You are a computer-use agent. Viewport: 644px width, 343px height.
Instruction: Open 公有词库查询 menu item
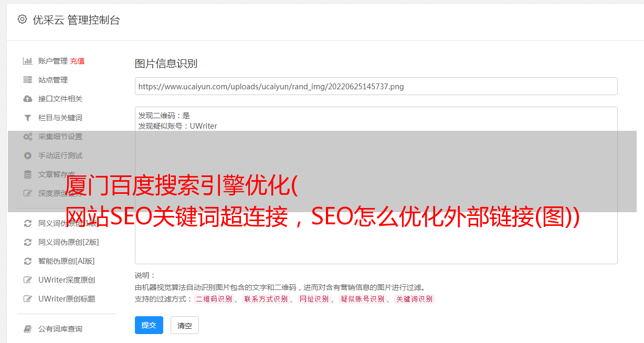click(x=60, y=329)
